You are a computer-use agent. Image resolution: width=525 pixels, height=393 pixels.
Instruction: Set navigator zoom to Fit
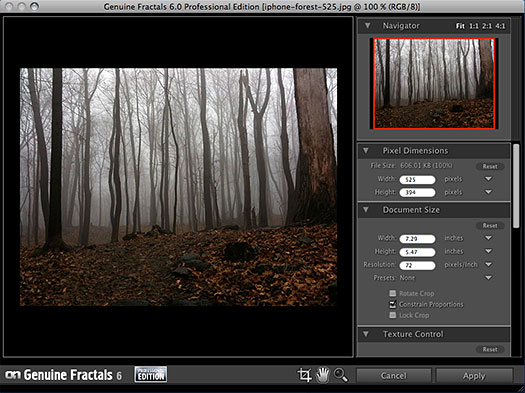tap(460, 26)
